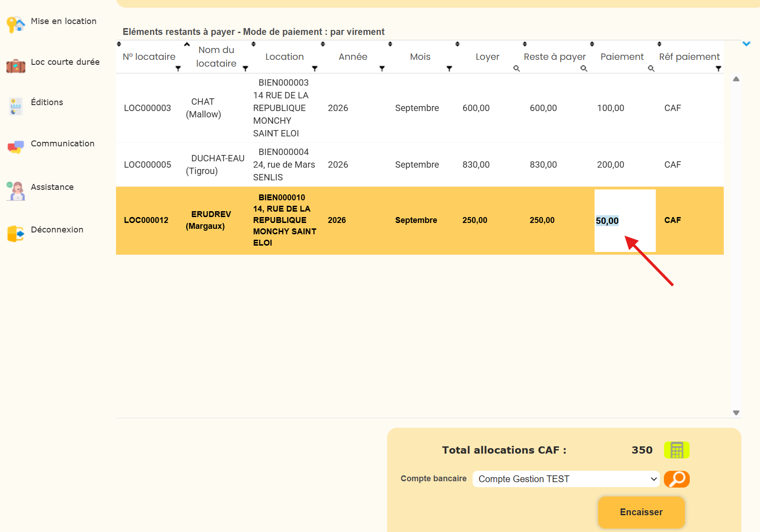Click the suitcase icon for Loc courte durée
This screenshot has width=760, height=532.
click(x=16, y=66)
